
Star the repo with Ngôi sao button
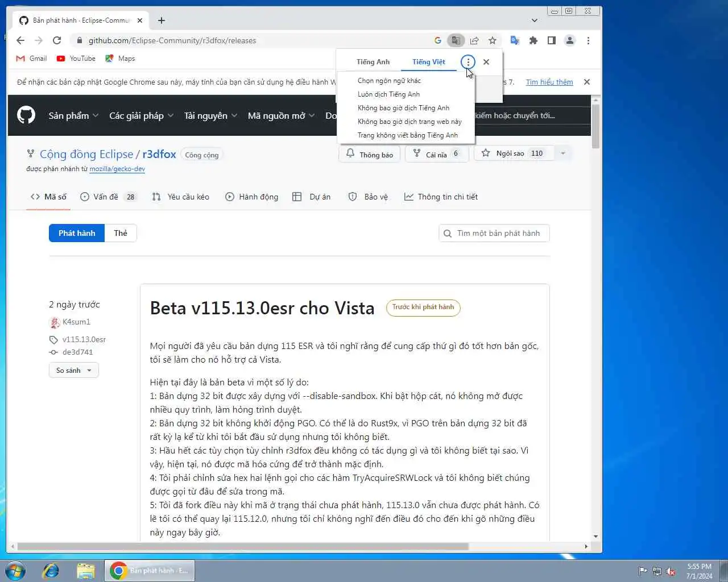click(514, 153)
